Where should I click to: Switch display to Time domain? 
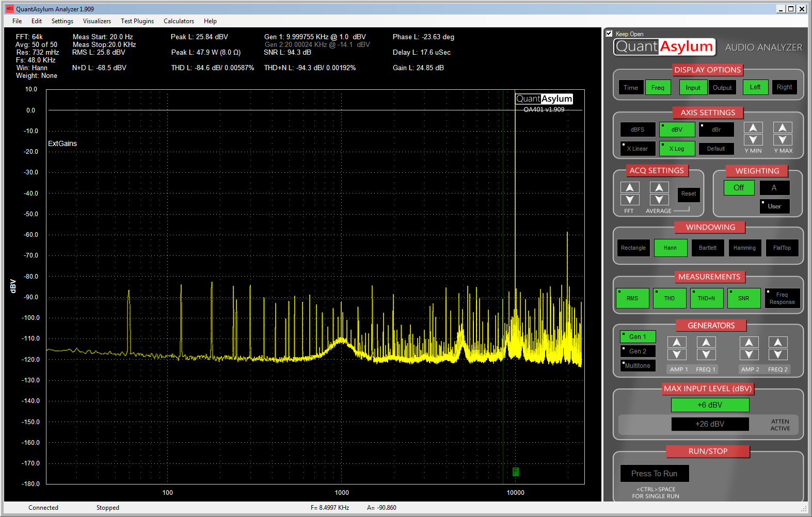[x=631, y=87]
